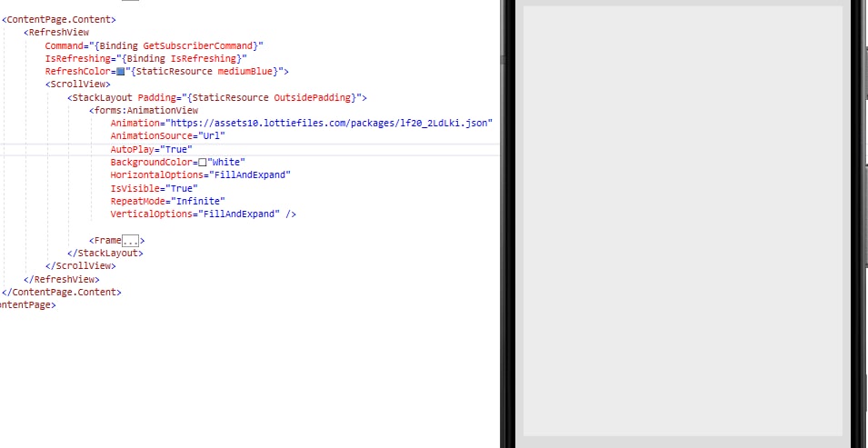
Task: Click the White color swatch after BackgroundColor
Action: pos(203,163)
